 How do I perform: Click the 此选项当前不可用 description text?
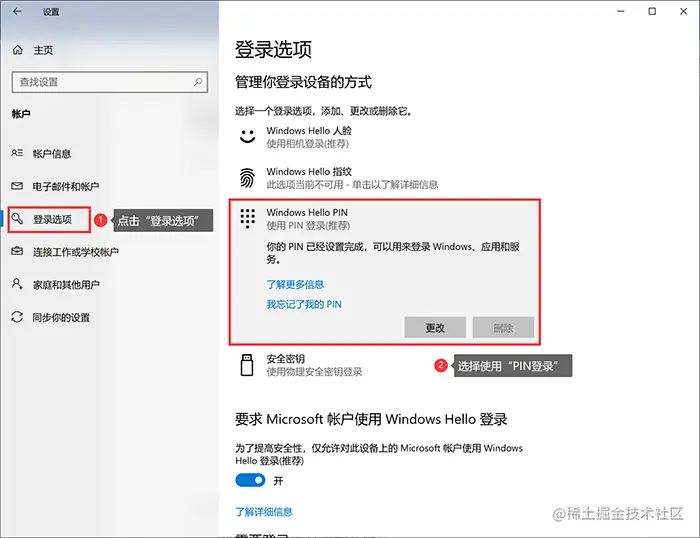pyautogui.click(x=352, y=184)
